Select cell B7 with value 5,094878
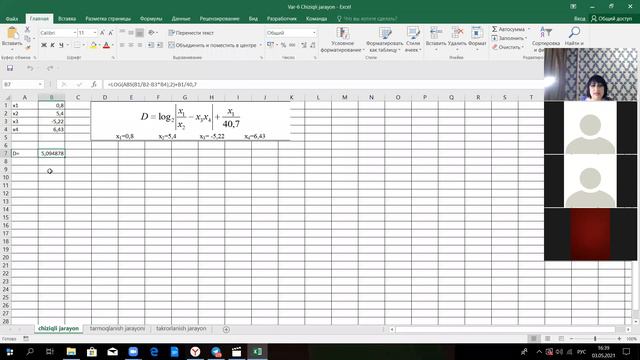Viewport: 640px width, 360px height. (51, 153)
